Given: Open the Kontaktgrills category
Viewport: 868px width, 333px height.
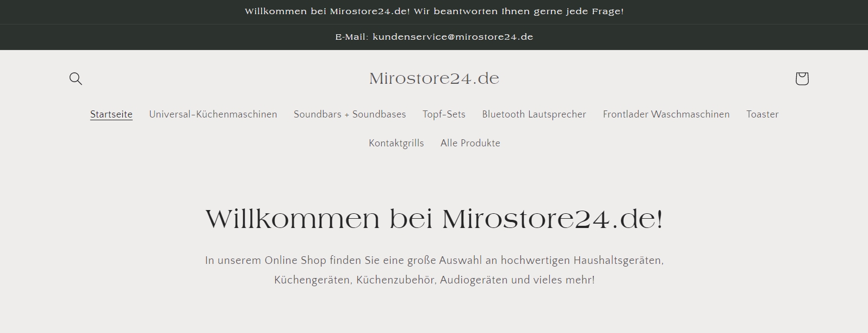Looking at the screenshot, I should pos(396,143).
